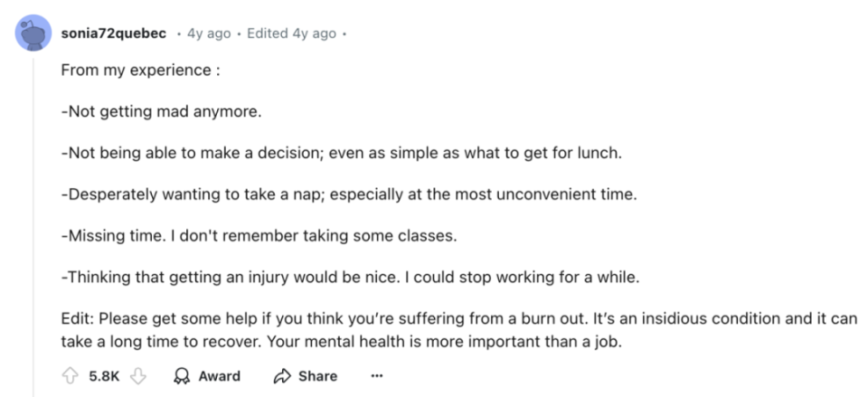Click the line about making a decision
868x397 pixels.
tap(342, 154)
